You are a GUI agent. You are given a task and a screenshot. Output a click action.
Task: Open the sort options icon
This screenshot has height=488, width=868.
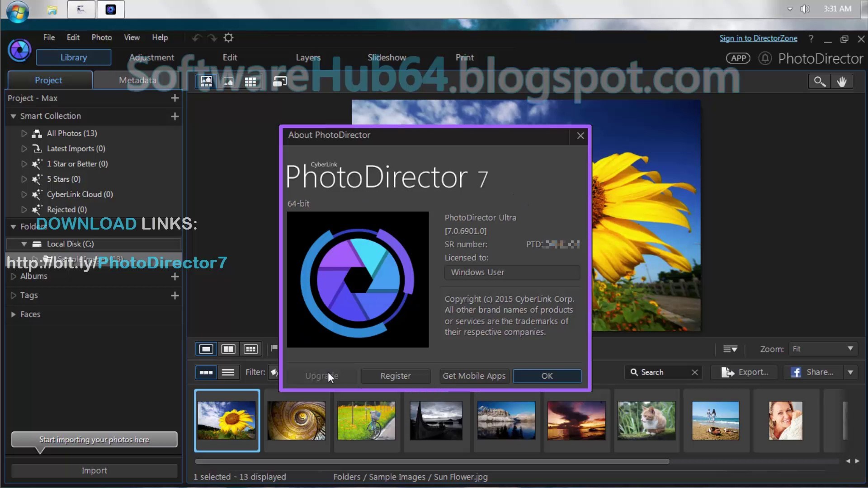coord(730,349)
